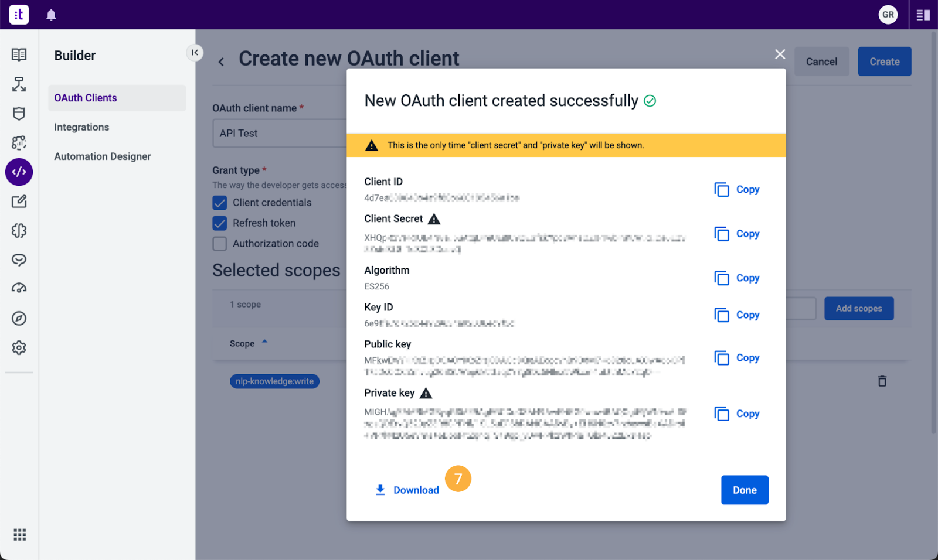Image resolution: width=938 pixels, height=560 pixels.
Task: Copy the Client ID value
Action: point(737,190)
